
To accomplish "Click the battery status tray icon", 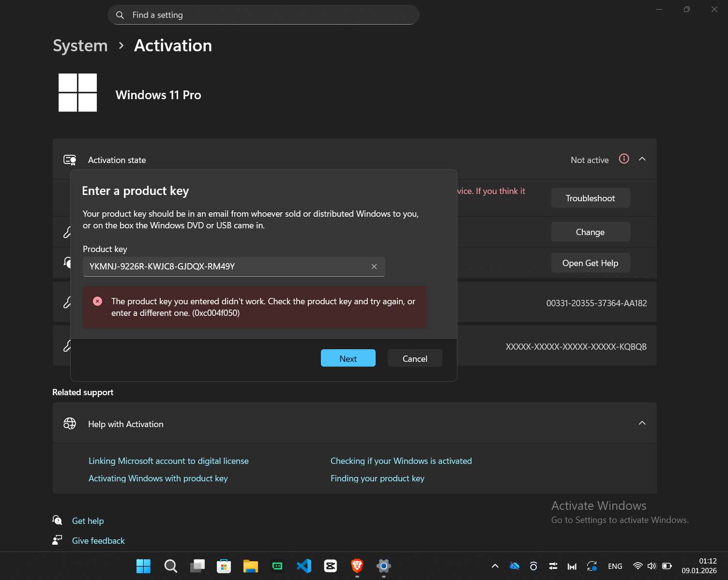I will point(667,566).
